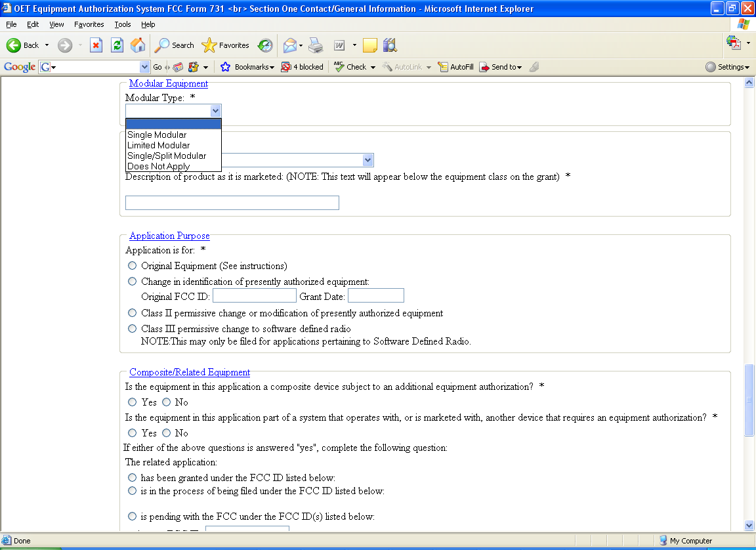The width and height of the screenshot is (756, 550).
Task: Open the Composite/Related Equipment link
Action: click(x=190, y=372)
